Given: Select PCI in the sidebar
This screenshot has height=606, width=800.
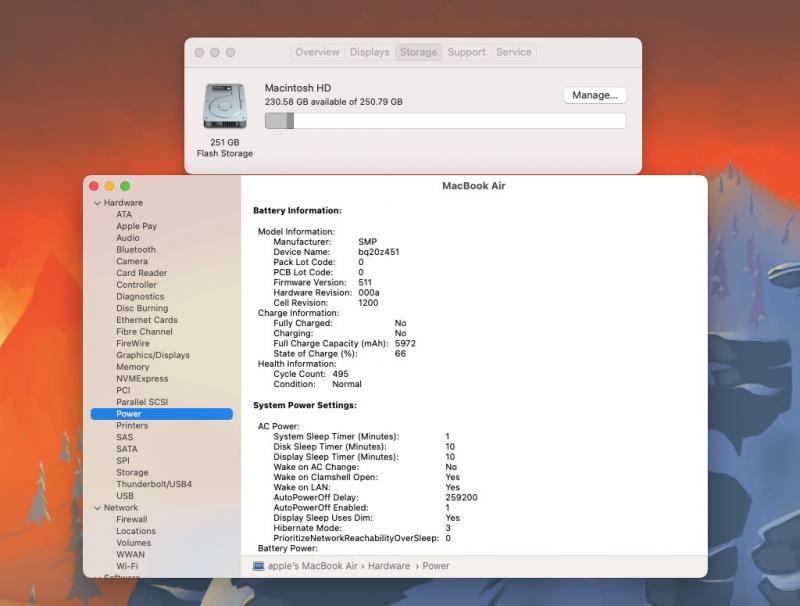Looking at the screenshot, I should coord(123,390).
